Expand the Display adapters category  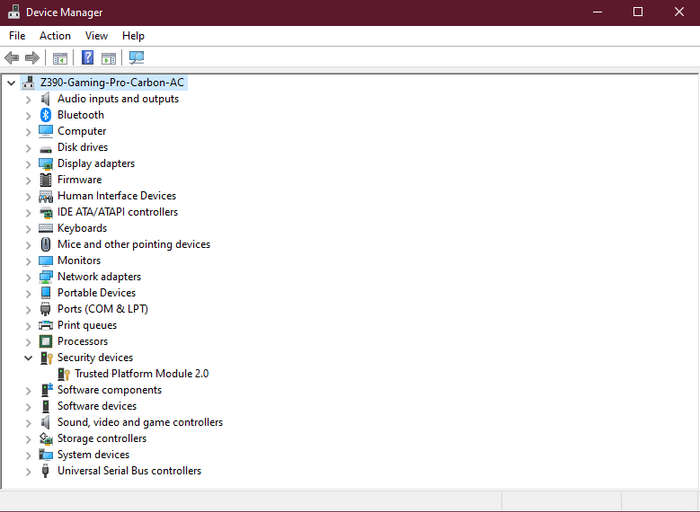pos(28,164)
